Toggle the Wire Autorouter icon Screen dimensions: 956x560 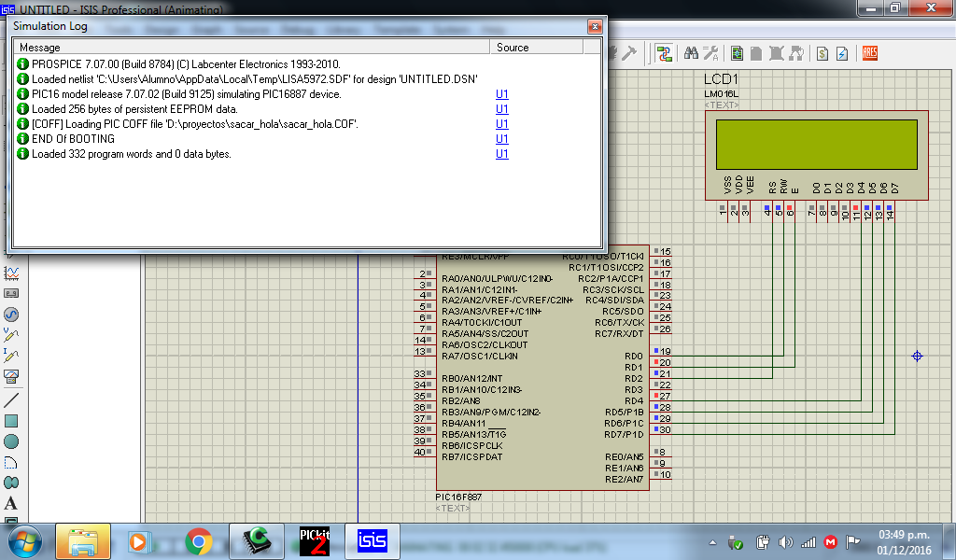point(665,53)
